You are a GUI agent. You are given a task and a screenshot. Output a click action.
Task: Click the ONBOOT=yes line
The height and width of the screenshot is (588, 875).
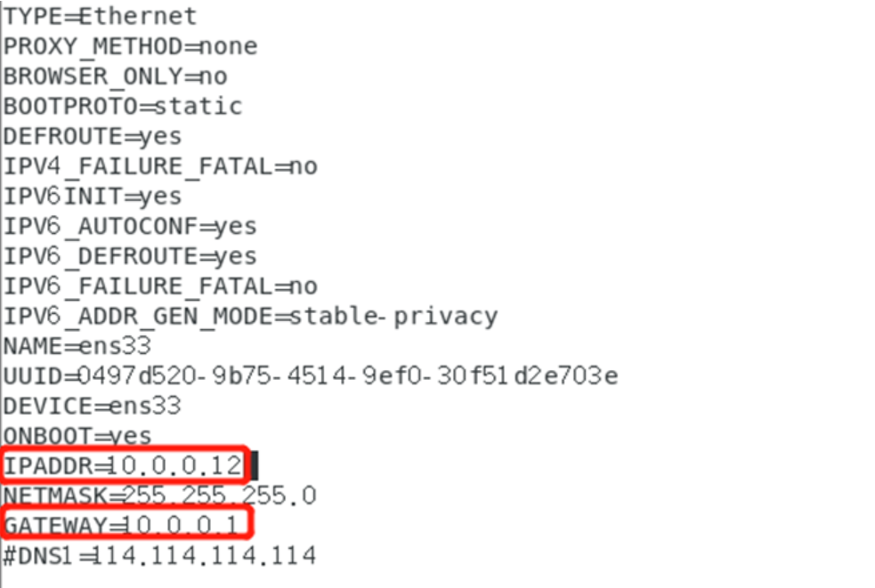pos(77,436)
